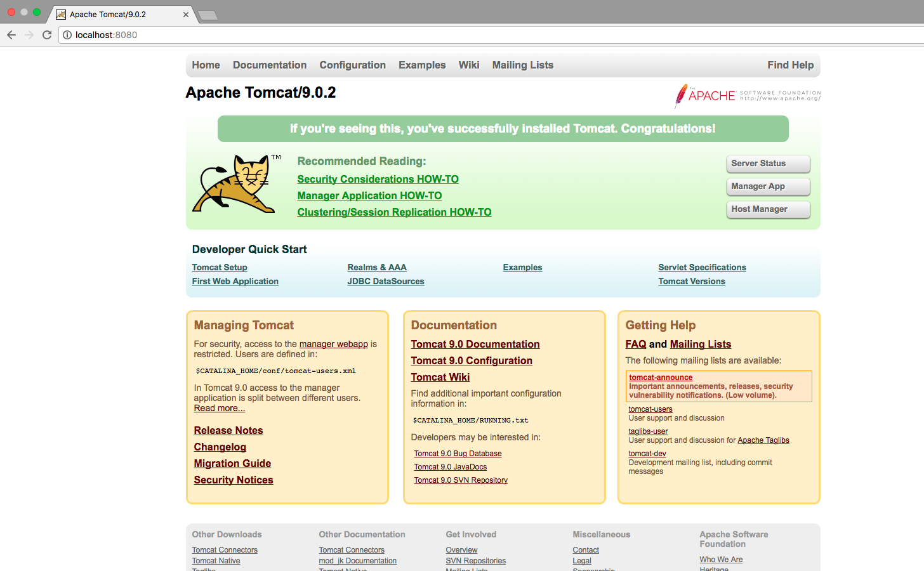Open the Tomcat Native download link
Viewport: 924px width, 571px height.
[x=216, y=561]
